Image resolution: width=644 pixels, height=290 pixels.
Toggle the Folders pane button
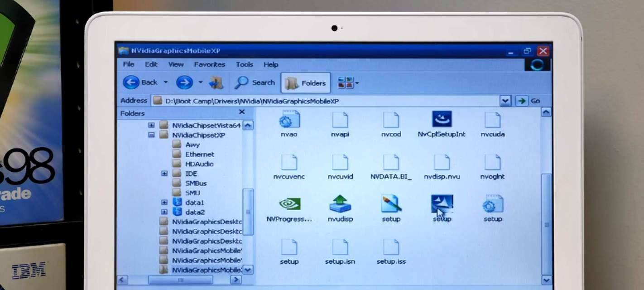(306, 83)
